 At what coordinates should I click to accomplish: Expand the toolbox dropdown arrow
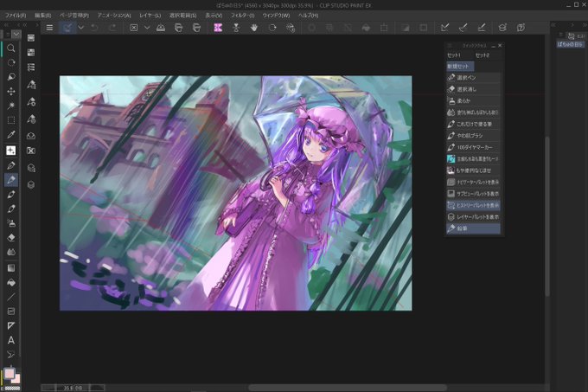click(16, 34)
